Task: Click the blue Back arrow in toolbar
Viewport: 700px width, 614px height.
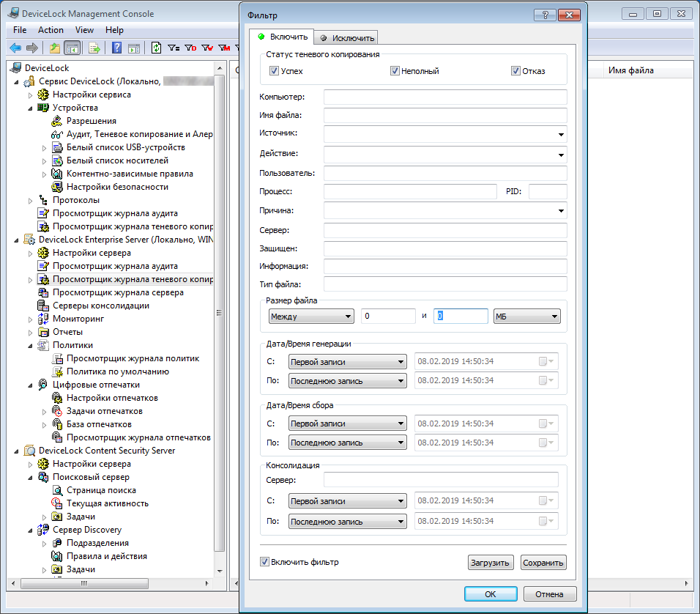Action: [15, 48]
